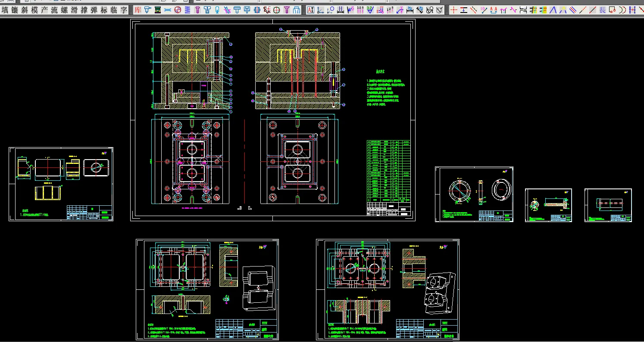Click the 撑 (support) toolbar button

click(x=84, y=9)
